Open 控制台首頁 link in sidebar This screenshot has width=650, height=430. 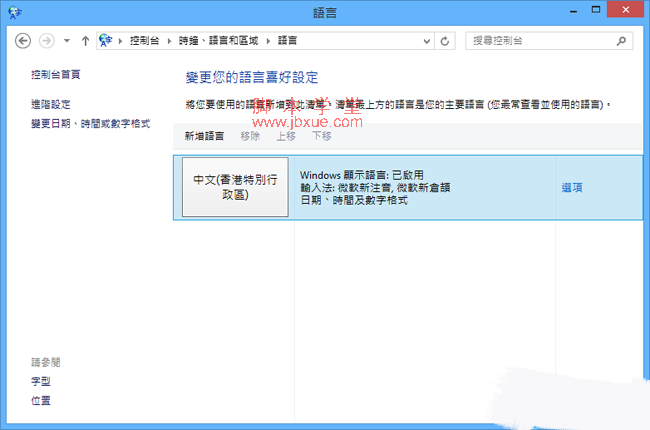56,75
